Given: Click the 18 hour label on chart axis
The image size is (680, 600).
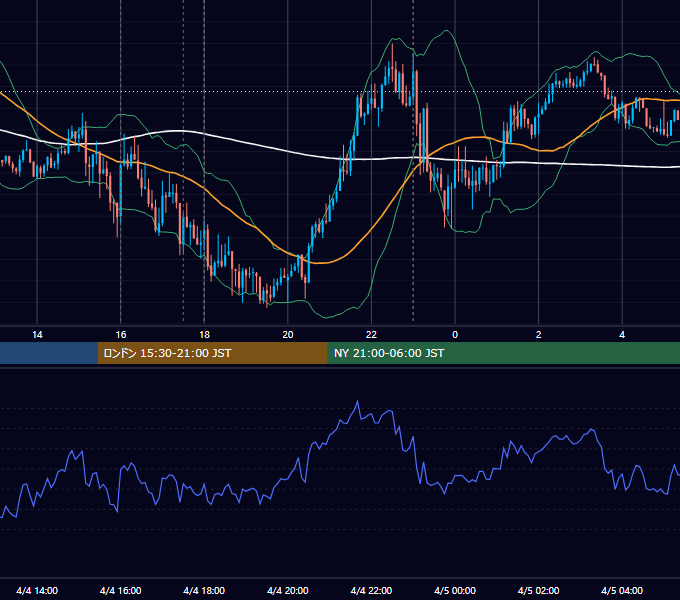Looking at the screenshot, I should tap(204, 335).
